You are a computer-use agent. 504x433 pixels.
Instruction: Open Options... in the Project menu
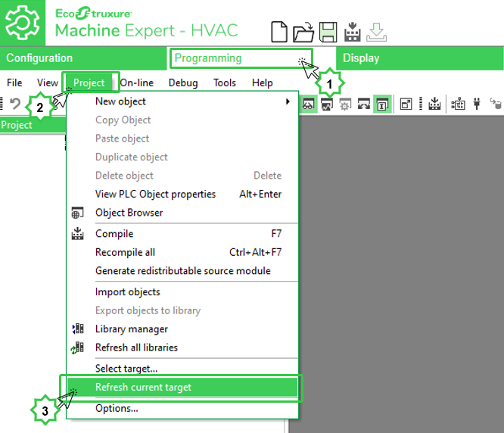pyautogui.click(x=182, y=408)
